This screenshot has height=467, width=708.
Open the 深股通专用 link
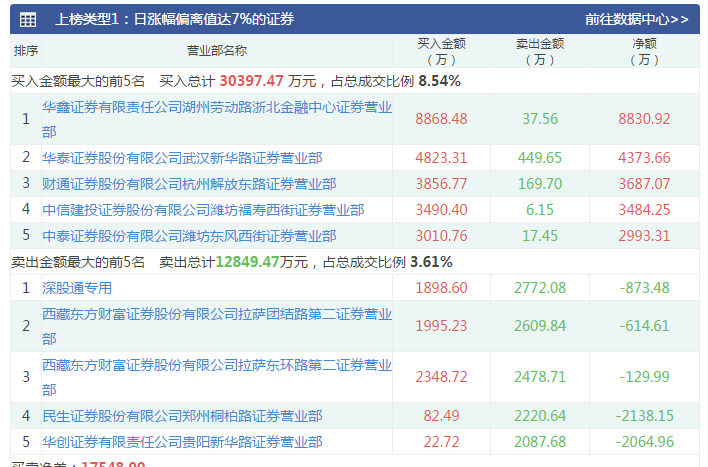(x=77, y=288)
